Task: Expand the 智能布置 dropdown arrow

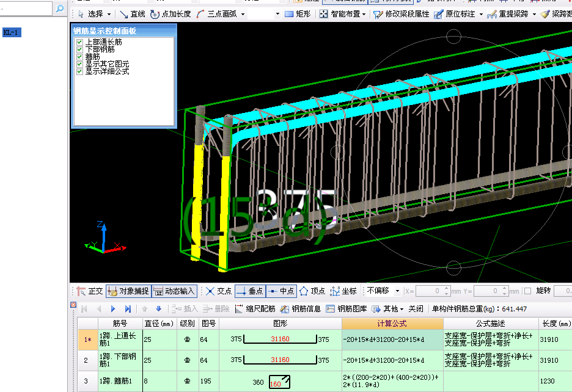Action: 364,14
